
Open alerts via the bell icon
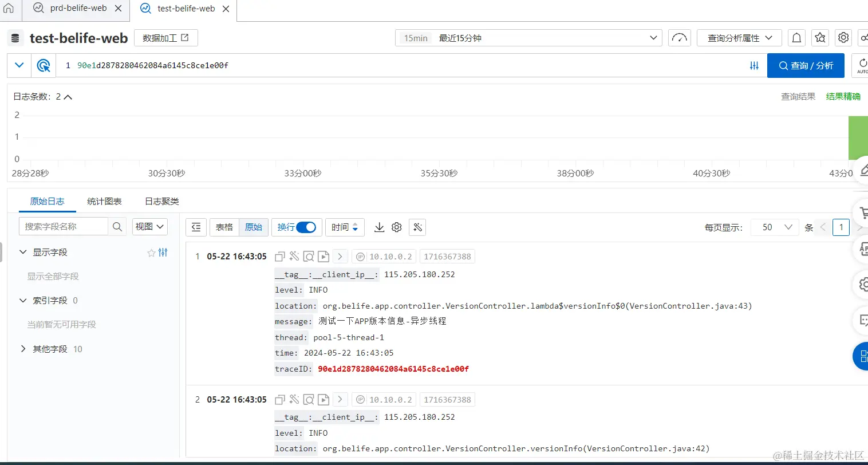point(796,37)
